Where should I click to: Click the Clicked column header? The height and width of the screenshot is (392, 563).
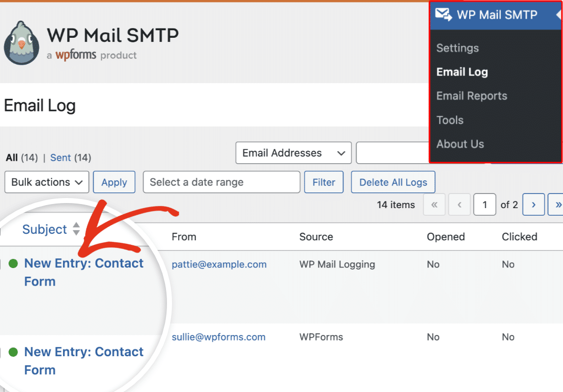pyautogui.click(x=520, y=237)
